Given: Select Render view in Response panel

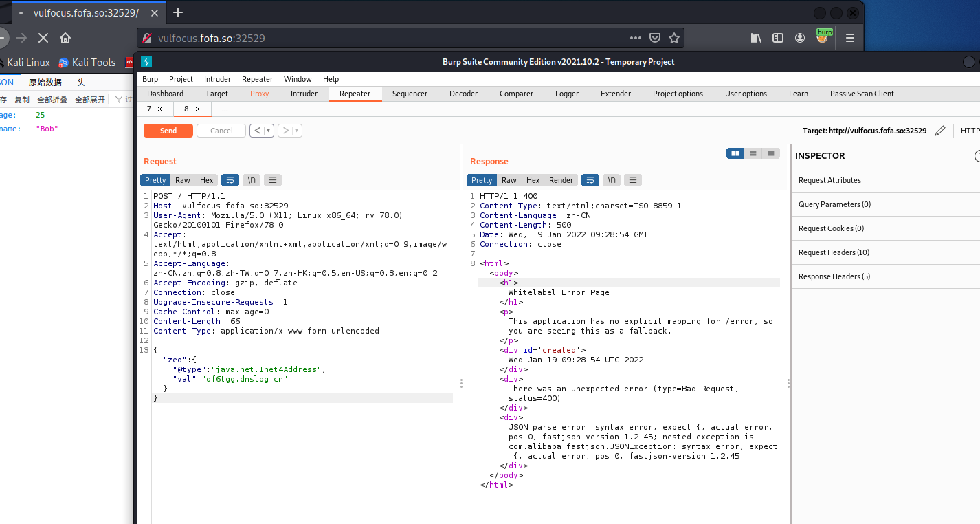Looking at the screenshot, I should tap(561, 180).
